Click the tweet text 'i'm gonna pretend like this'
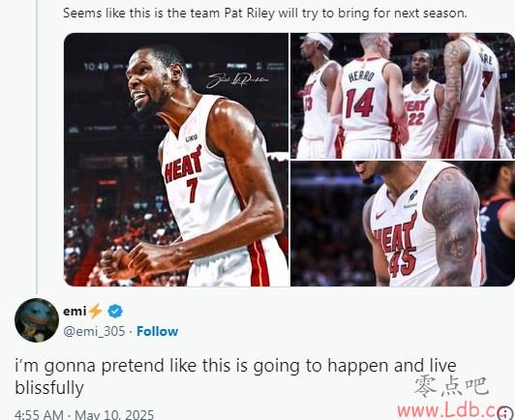 click(x=235, y=376)
